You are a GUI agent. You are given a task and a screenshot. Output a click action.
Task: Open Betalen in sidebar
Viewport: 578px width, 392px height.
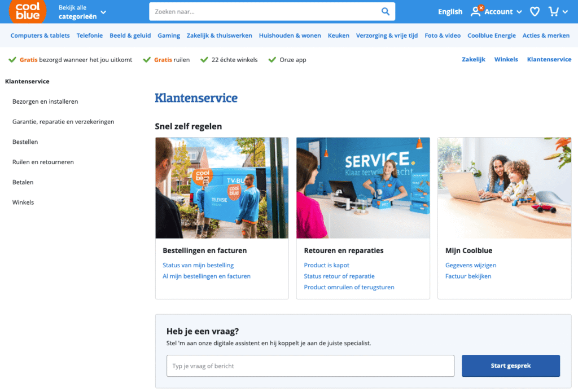[x=23, y=182]
